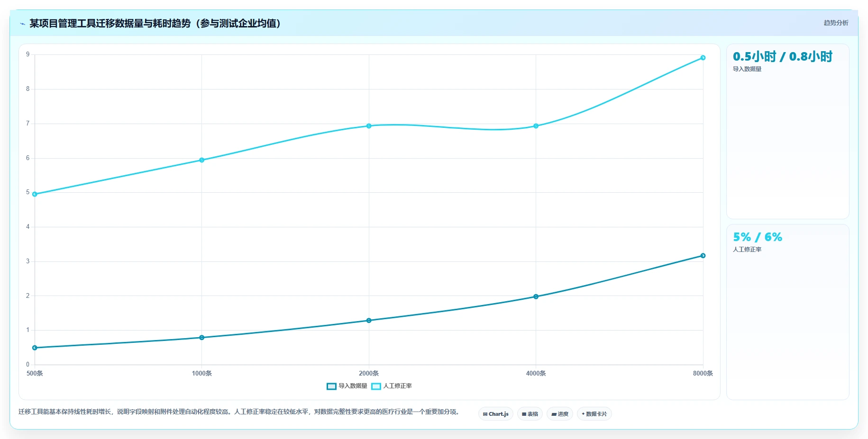Click the y-axis label 5

(x=28, y=192)
